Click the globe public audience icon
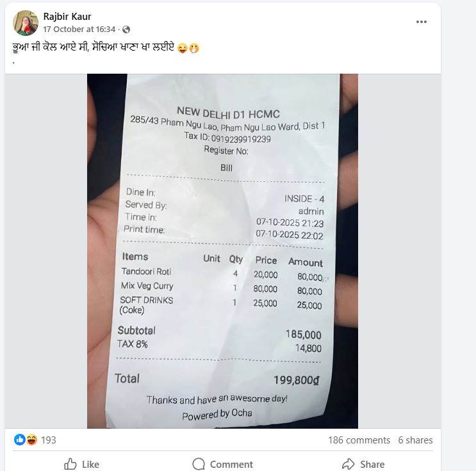This screenshot has width=476, height=471. (126, 29)
